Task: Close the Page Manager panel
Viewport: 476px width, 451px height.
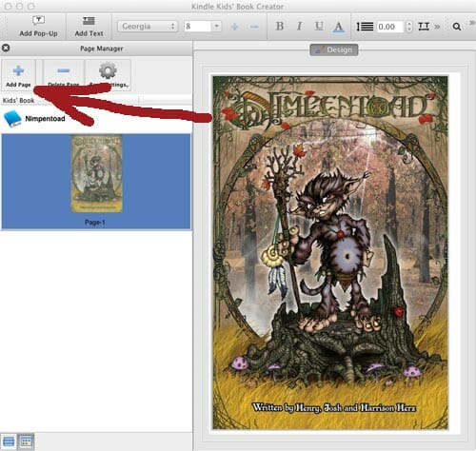Action: 6,48
